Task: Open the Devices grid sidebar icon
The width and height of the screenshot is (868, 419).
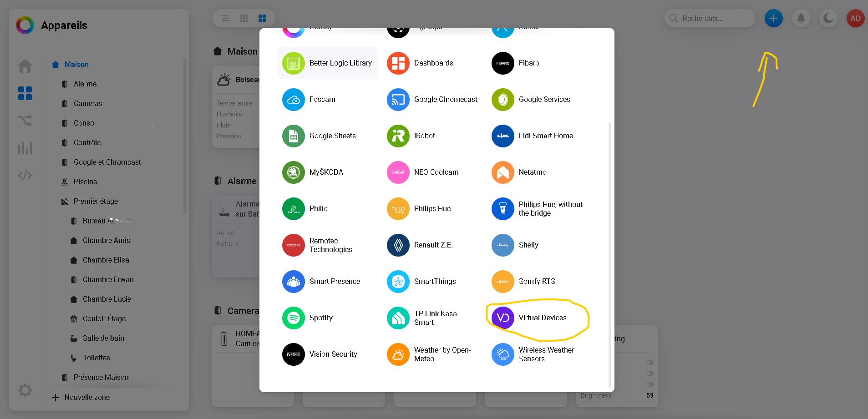Action: point(25,93)
